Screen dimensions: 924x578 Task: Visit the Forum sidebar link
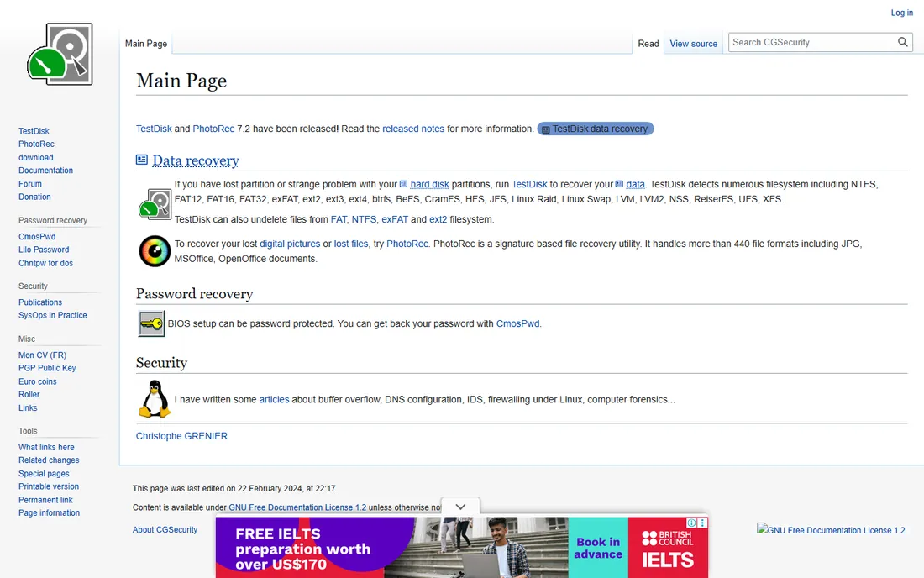pos(30,184)
